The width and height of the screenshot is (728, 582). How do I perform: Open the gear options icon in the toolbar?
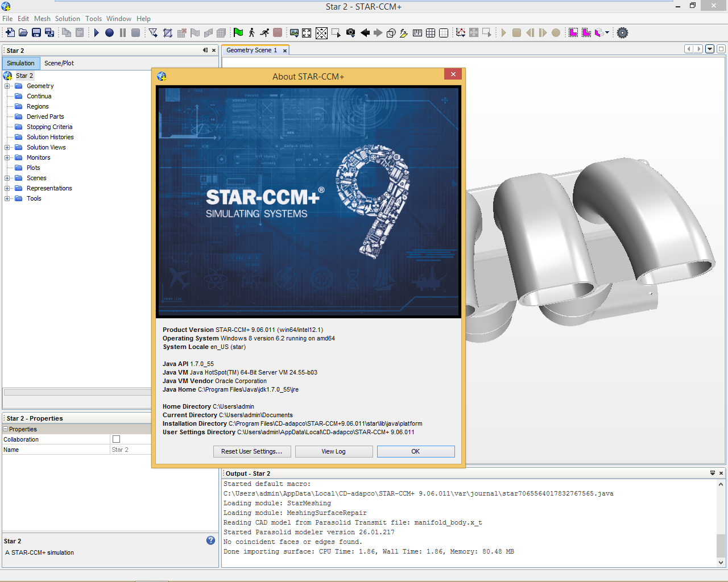pos(623,33)
